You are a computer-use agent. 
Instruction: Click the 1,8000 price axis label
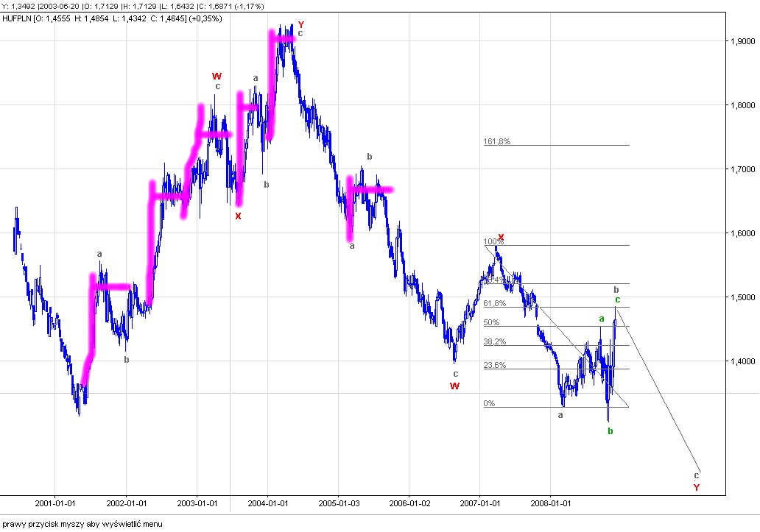(x=743, y=105)
